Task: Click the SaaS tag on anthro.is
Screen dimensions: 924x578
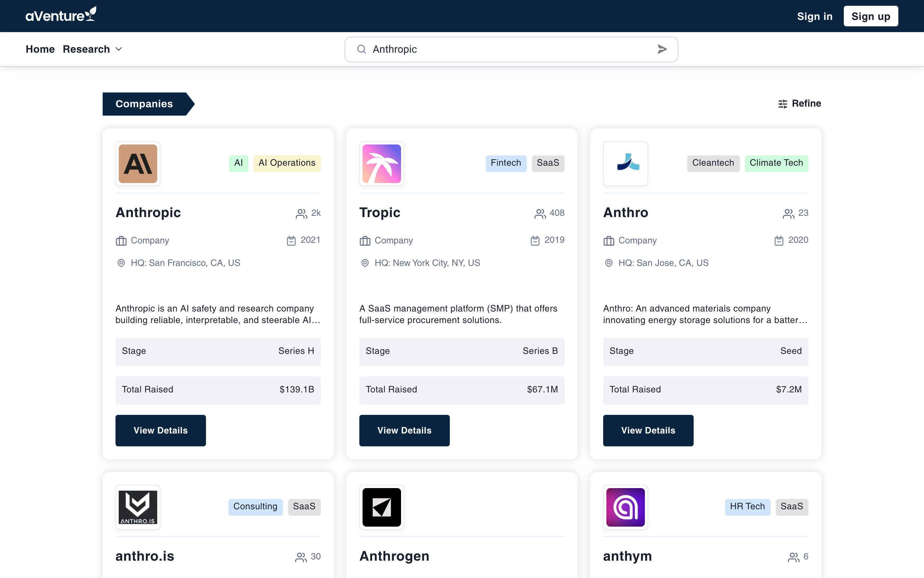Action: coord(304,507)
